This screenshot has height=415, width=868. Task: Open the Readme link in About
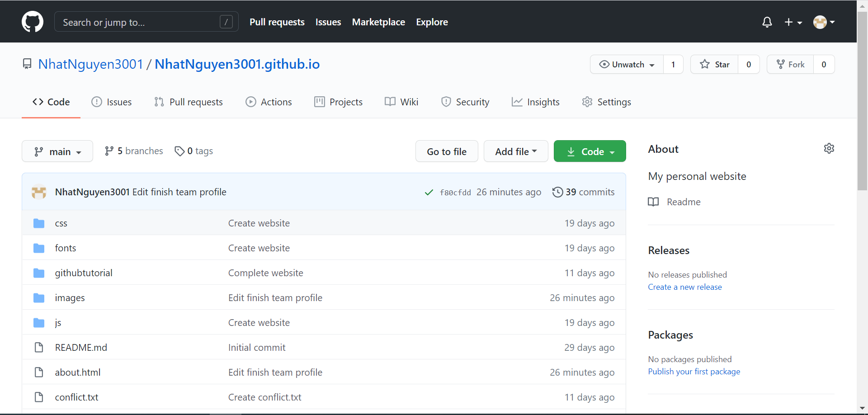coord(675,202)
